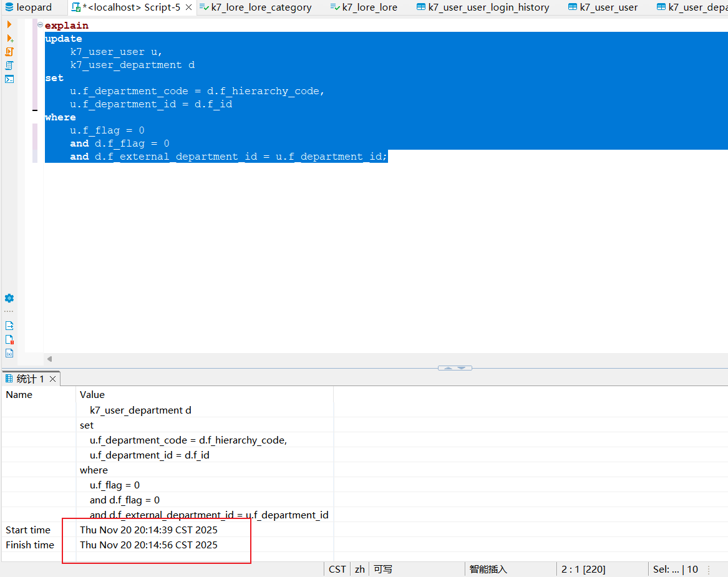Click the Explain execution plan icon
This screenshot has height=577, width=728.
[x=9, y=65]
